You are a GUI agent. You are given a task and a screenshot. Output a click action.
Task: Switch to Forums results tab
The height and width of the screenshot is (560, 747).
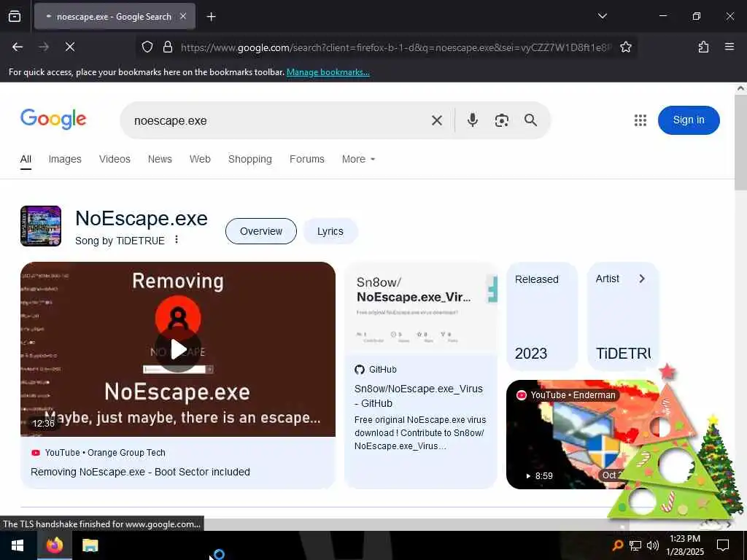tap(307, 159)
